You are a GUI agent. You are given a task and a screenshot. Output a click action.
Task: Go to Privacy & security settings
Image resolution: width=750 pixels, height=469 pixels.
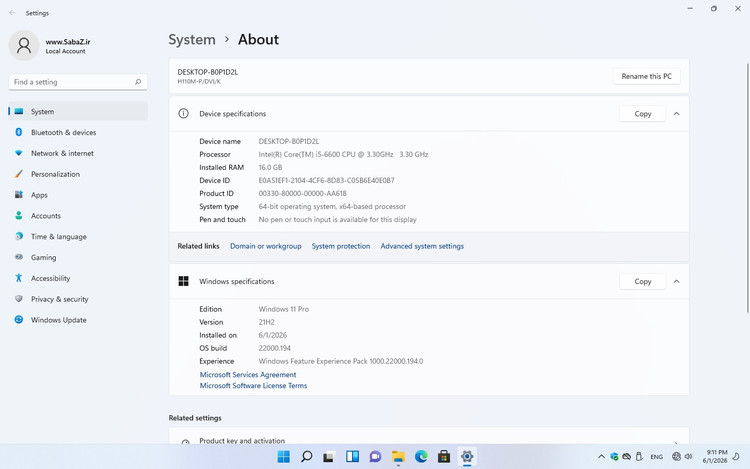pos(78,299)
